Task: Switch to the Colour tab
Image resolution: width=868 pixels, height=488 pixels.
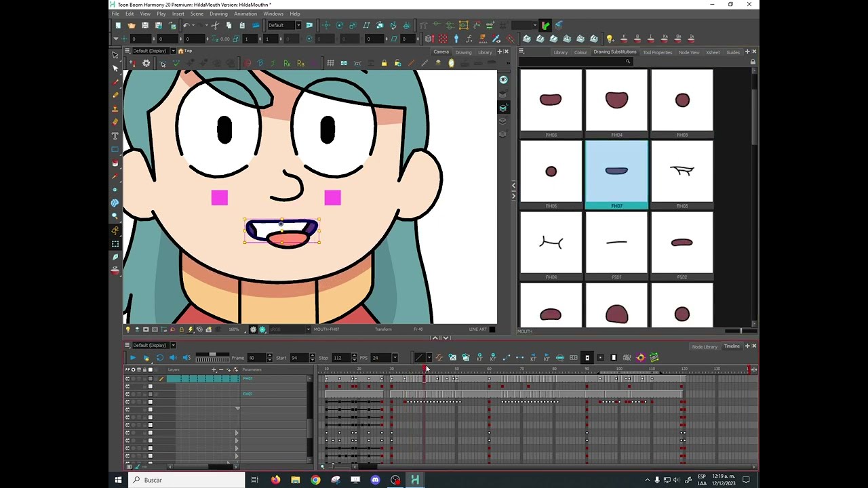Action: click(580, 52)
